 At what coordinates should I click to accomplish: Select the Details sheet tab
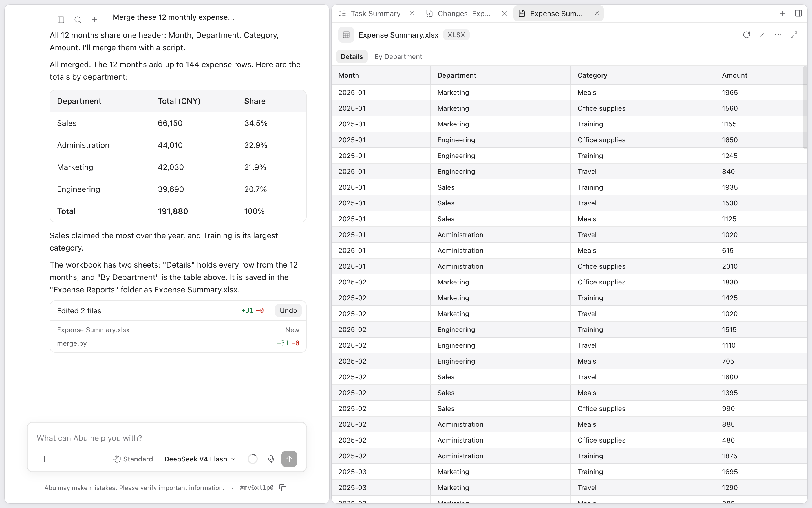coord(352,56)
